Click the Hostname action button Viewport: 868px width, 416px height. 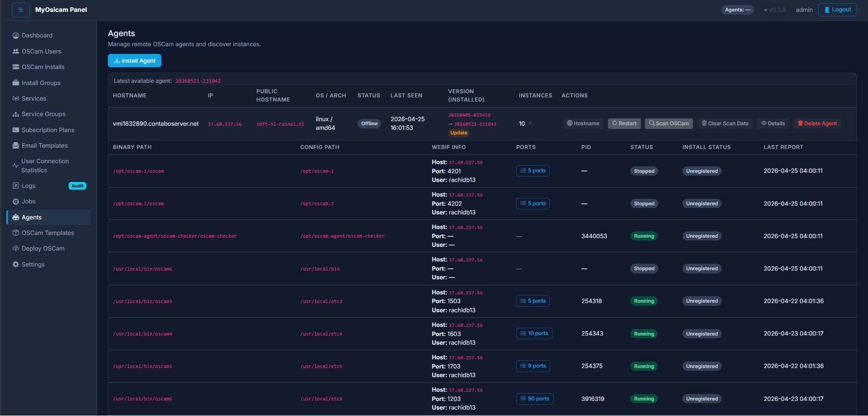click(583, 123)
